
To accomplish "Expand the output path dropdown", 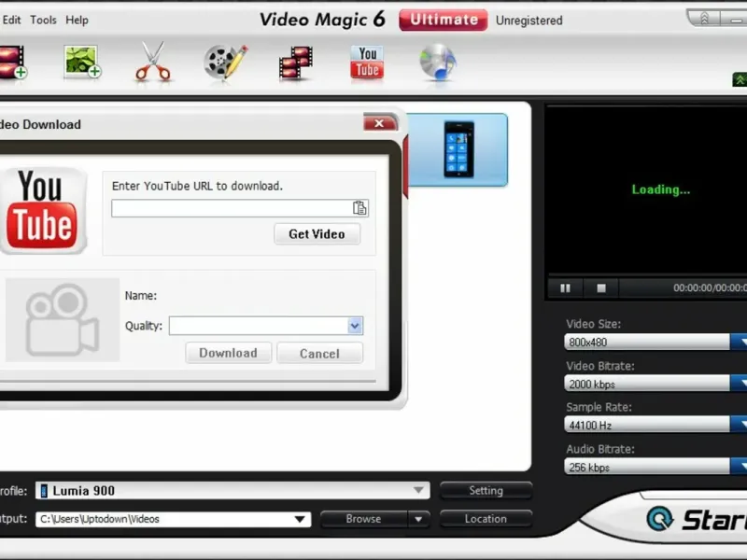I will click(x=300, y=519).
